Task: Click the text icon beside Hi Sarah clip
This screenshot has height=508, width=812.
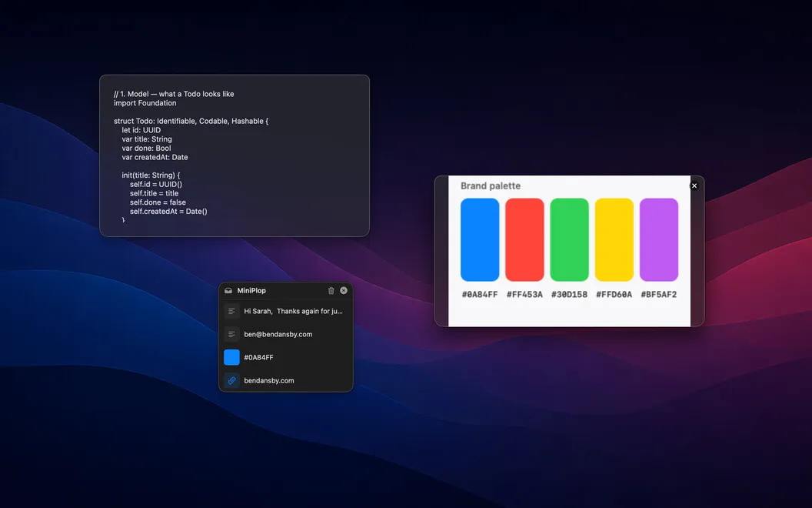Action: click(231, 311)
